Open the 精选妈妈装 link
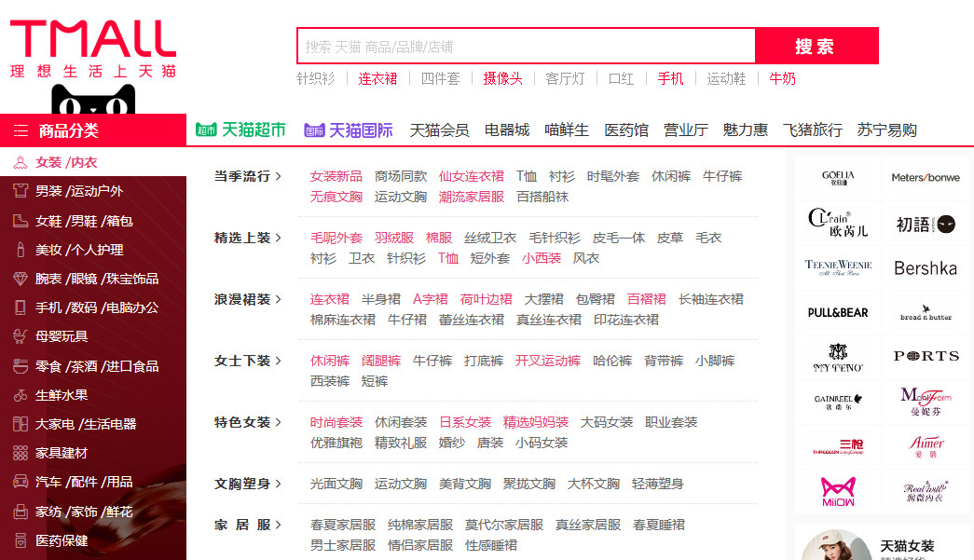Image resolution: width=974 pixels, height=560 pixels. [535, 422]
